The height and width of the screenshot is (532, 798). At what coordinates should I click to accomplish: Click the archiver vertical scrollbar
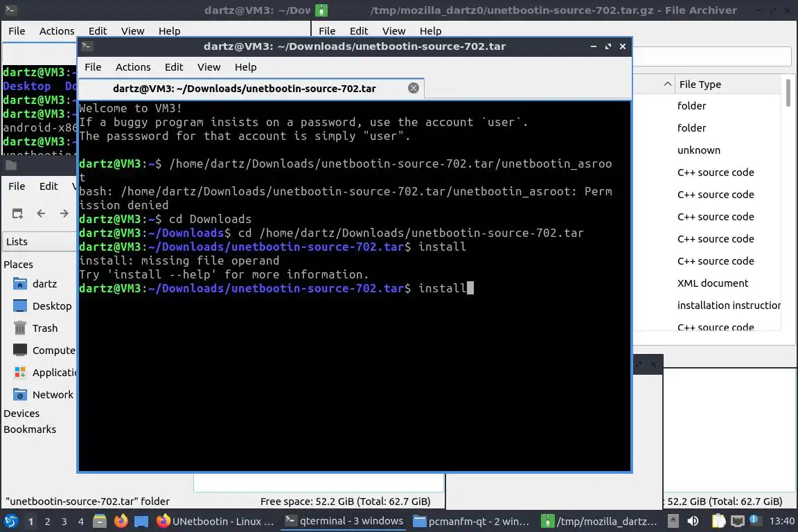coord(788,93)
